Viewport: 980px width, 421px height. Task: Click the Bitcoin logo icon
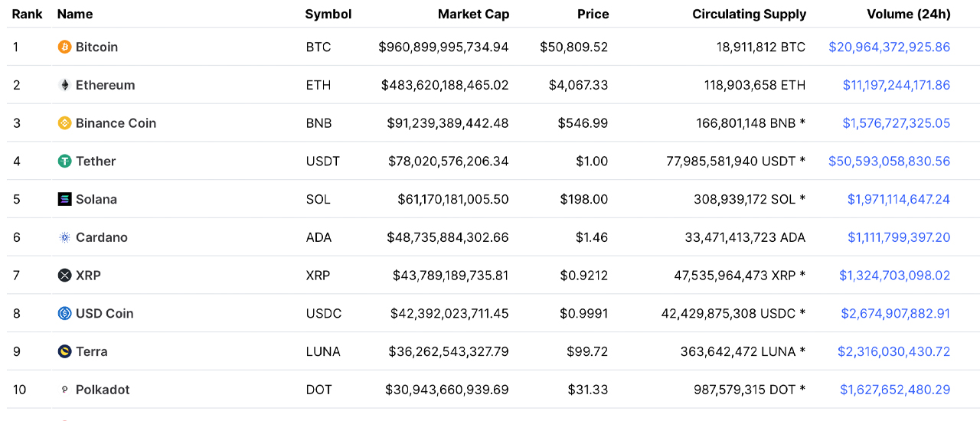point(65,47)
